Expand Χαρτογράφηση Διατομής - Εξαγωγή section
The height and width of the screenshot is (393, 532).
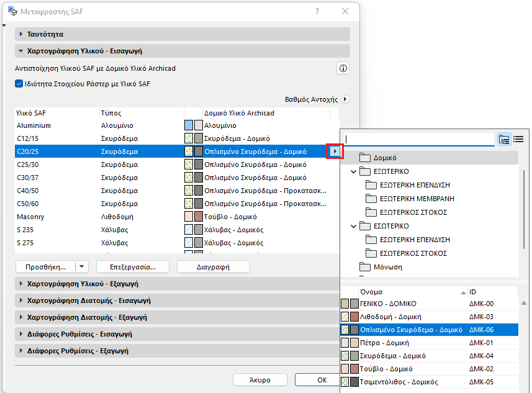[21, 317]
